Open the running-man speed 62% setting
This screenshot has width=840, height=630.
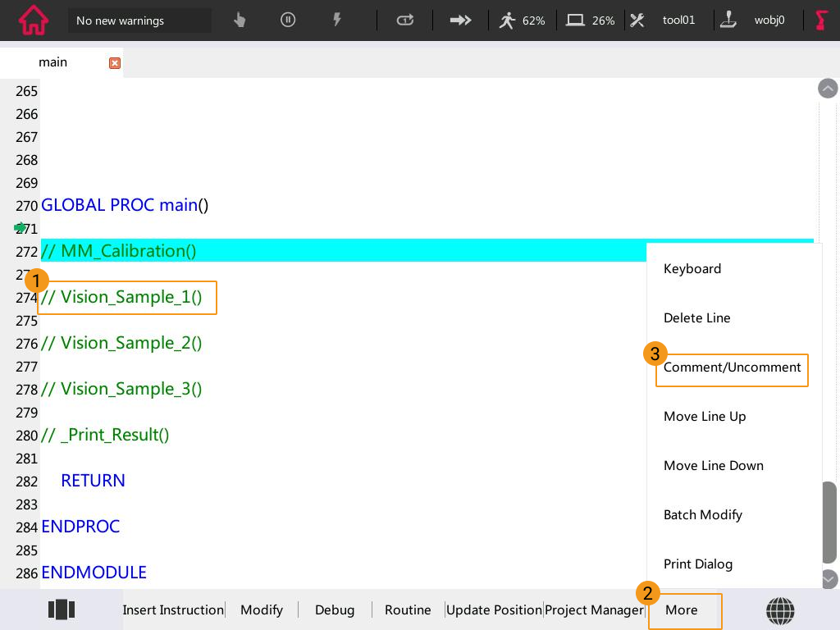(522, 21)
